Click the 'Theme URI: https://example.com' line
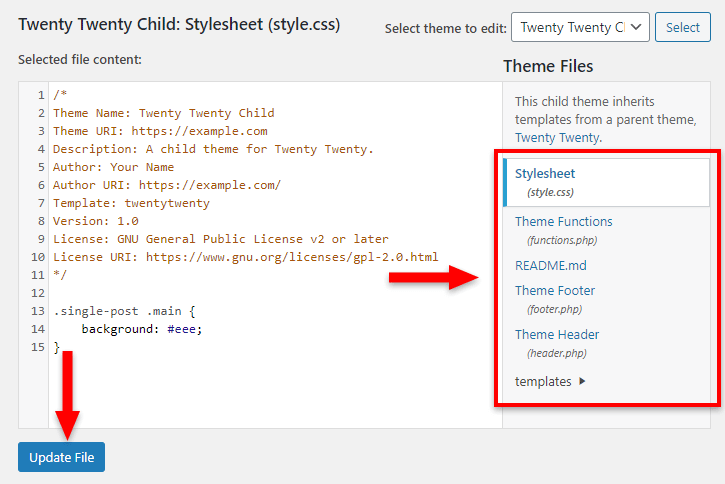This screenshot has height=484, width=725. tap(160, 131)
